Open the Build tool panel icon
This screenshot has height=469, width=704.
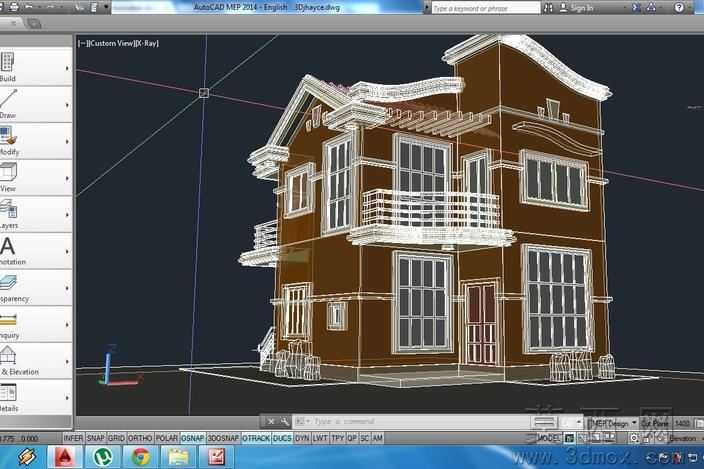(7, 62)
